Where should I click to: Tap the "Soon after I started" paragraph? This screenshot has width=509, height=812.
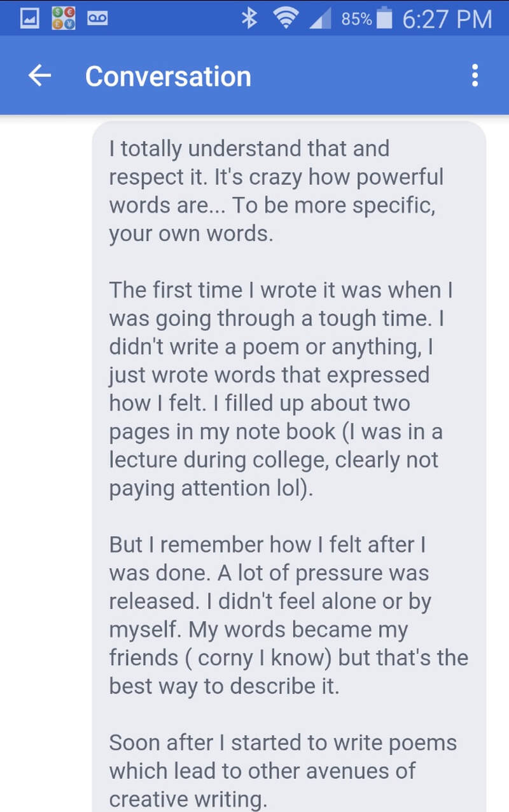click(282, 771)
